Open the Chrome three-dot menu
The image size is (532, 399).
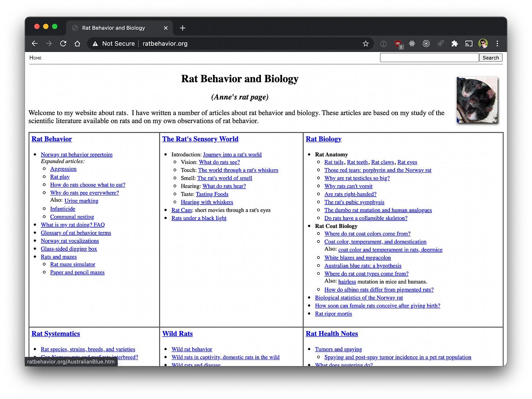497,43
